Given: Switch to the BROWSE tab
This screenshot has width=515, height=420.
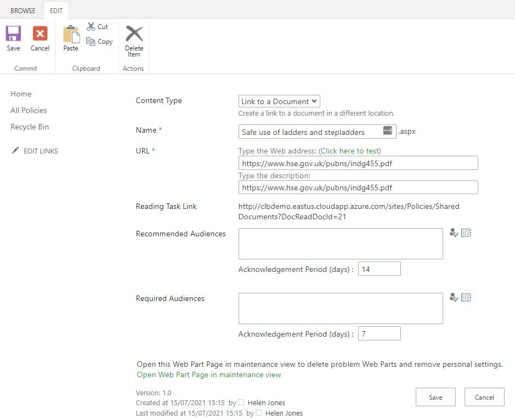Looking at the screenshot, I should pos(22,10).
